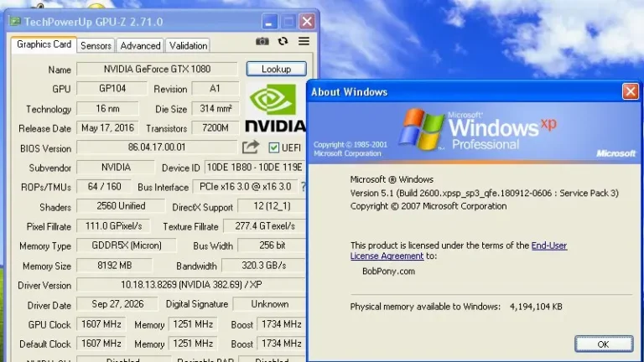Click the NVIDIA logo image
The width and height of the screenshot is (644, 362).
276,108
